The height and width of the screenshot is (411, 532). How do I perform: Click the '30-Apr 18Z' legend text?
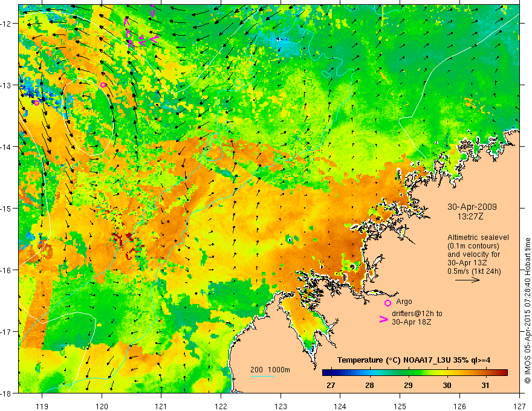412,322
